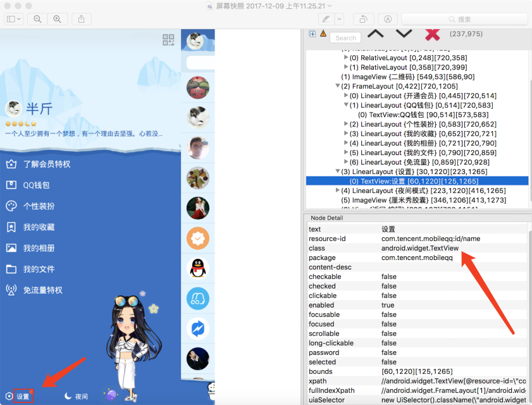Viewport: 532px width, 405px height.
Task: Tap the orange check badge contact avatar
Action: point(198,239)
